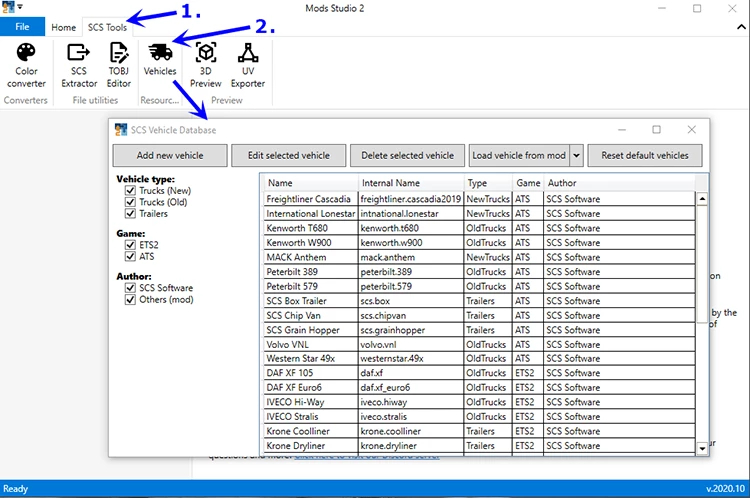The width and height of the screenshot is (750, 498).
Task: Click the Vehicles truck icon
Action: 159,54
